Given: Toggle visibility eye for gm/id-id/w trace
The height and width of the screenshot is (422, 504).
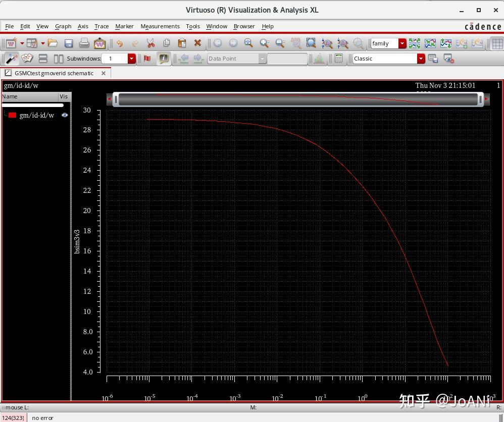Looking at the screenshot, I should pyautogui.click(x=65, y=115).
